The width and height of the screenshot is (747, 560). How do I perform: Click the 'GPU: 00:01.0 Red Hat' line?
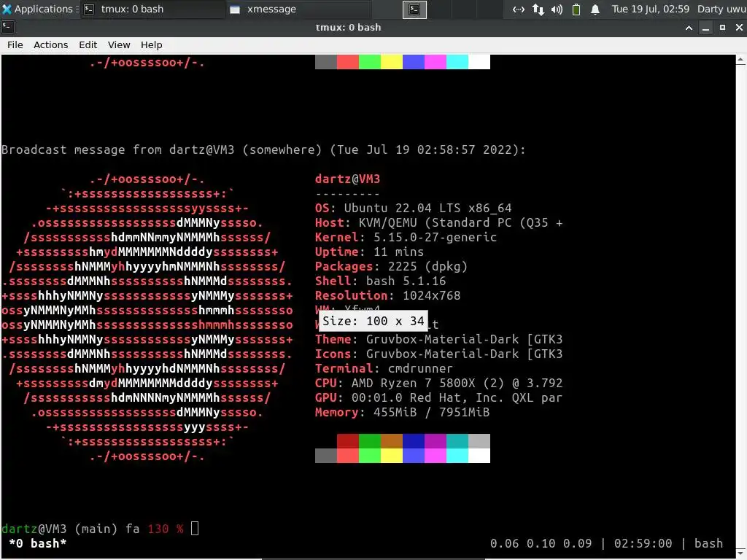pyautogui.click(x=438, y=397)
